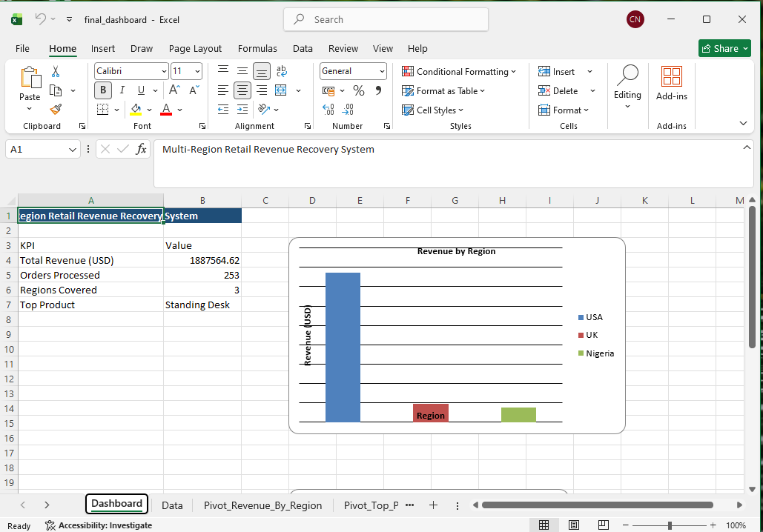Open the File menu
This screenshot has height=532, width=763.
22,49
